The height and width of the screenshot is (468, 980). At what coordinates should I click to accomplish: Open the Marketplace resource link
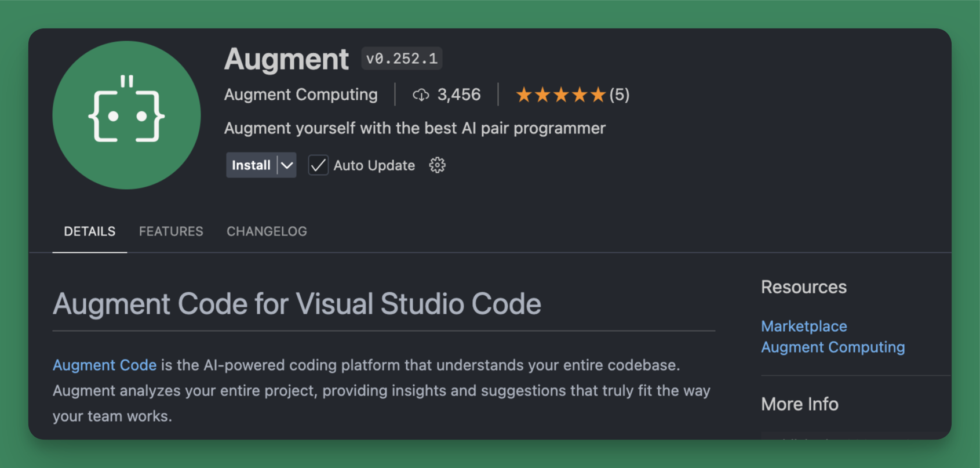pyautogui.click(x=804, y=326)
